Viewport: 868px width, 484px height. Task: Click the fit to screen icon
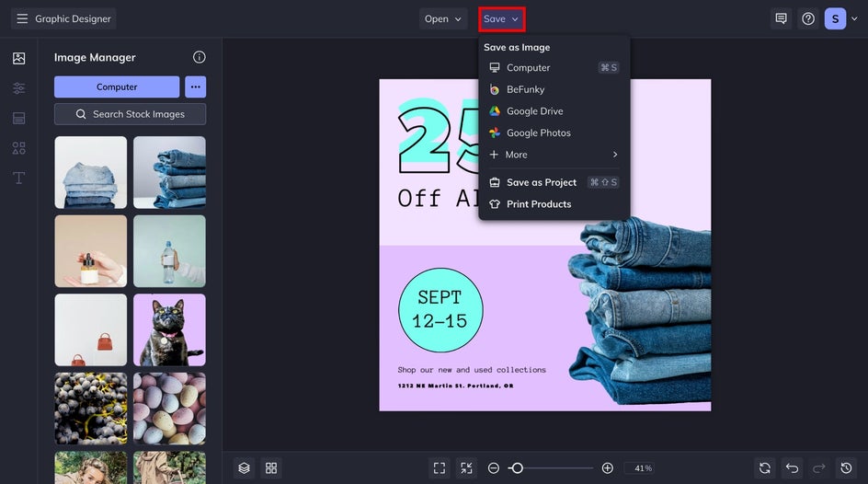pyautogui.click(x=440, y=468)
